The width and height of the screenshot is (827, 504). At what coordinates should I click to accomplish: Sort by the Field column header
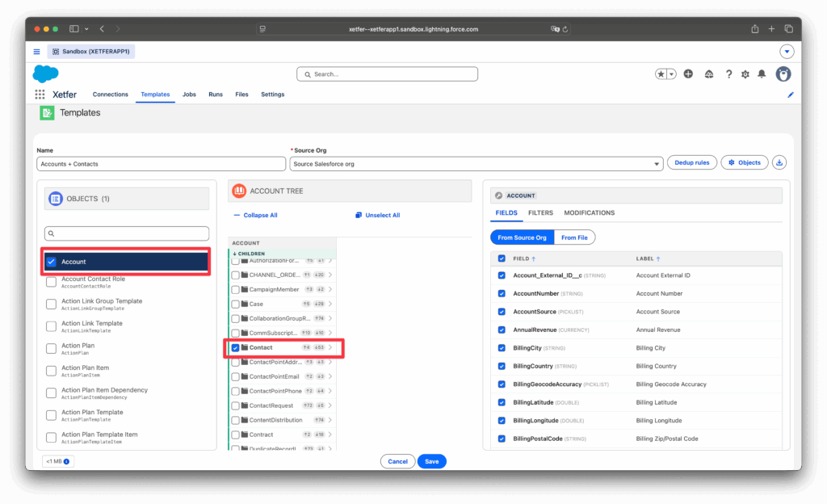(x=523, y=258)
